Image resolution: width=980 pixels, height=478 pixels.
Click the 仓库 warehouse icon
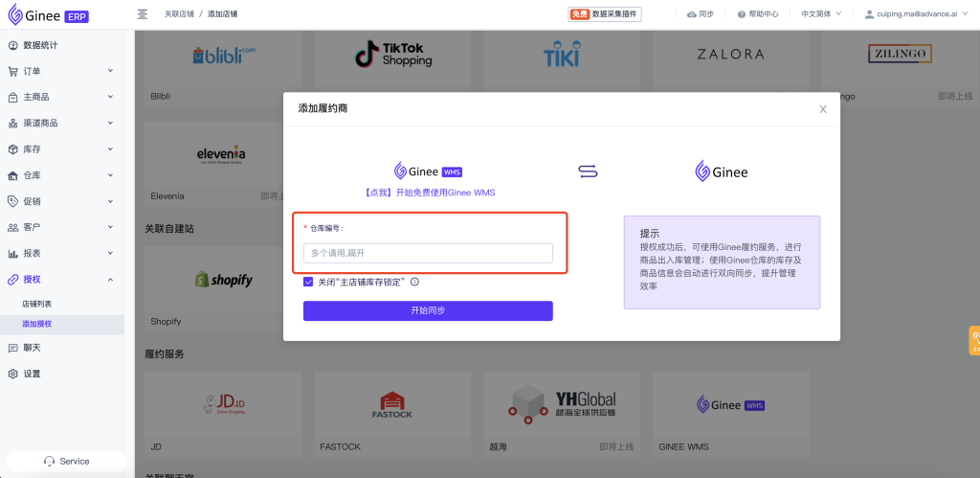(x=12, y=176)
